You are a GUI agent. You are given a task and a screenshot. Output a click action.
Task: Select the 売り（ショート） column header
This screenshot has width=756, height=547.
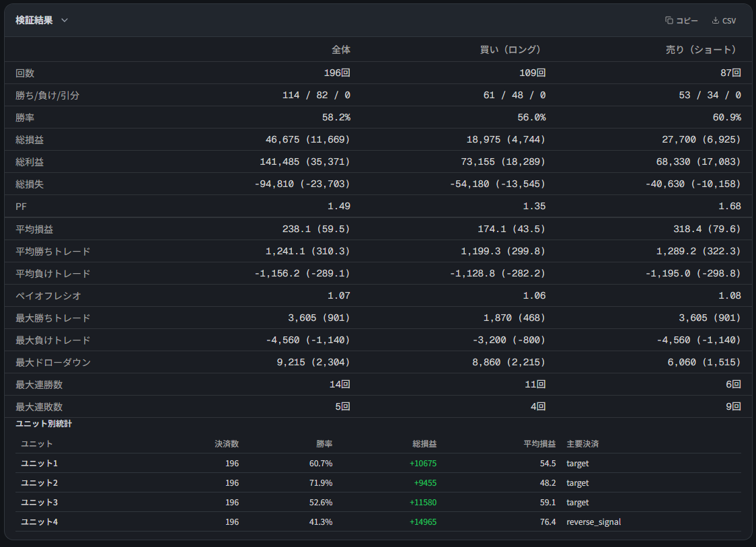point(701,50)
